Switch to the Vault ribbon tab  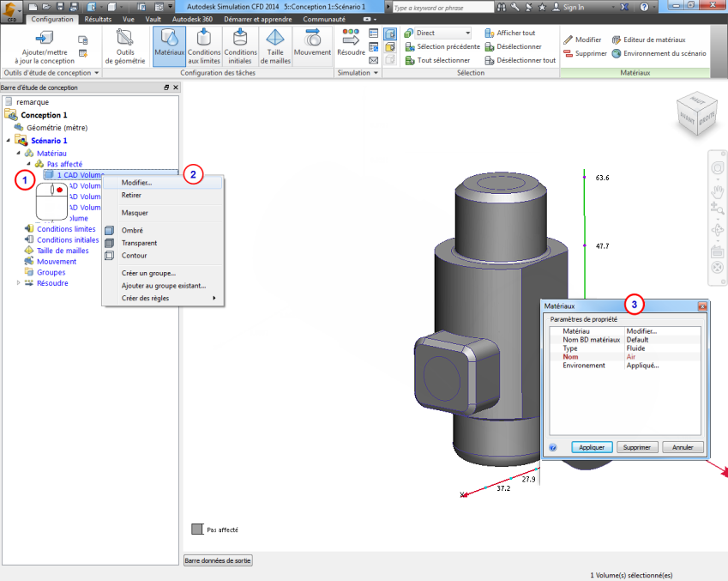(x=153, y=19)
